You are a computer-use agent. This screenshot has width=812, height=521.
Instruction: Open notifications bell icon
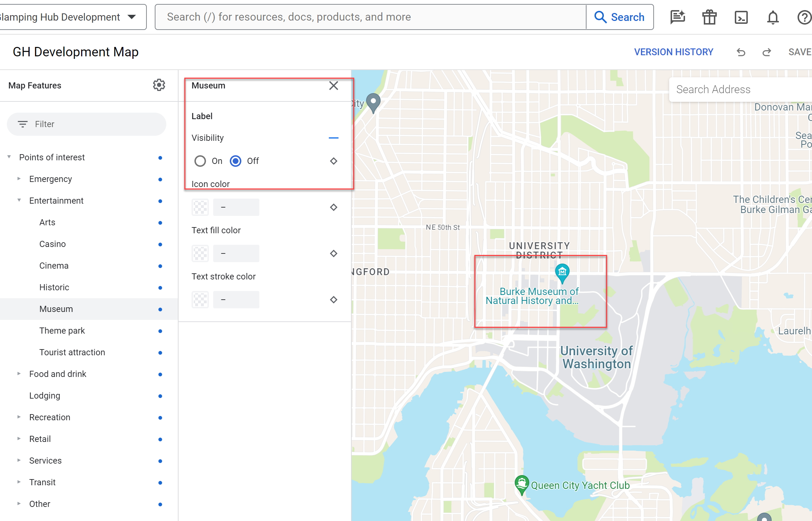point(773,17)
